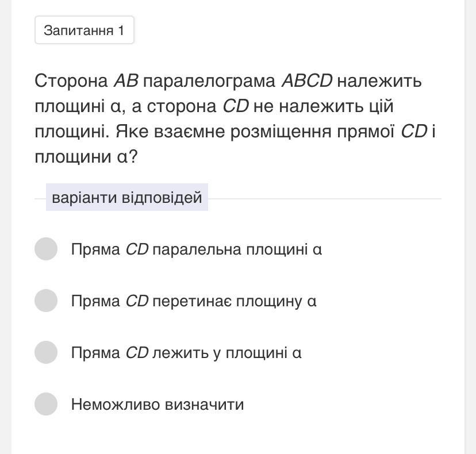Click the divider line beside "варіанти відповідей"
This screenshot has height=454, width=476.
(325, 199)
